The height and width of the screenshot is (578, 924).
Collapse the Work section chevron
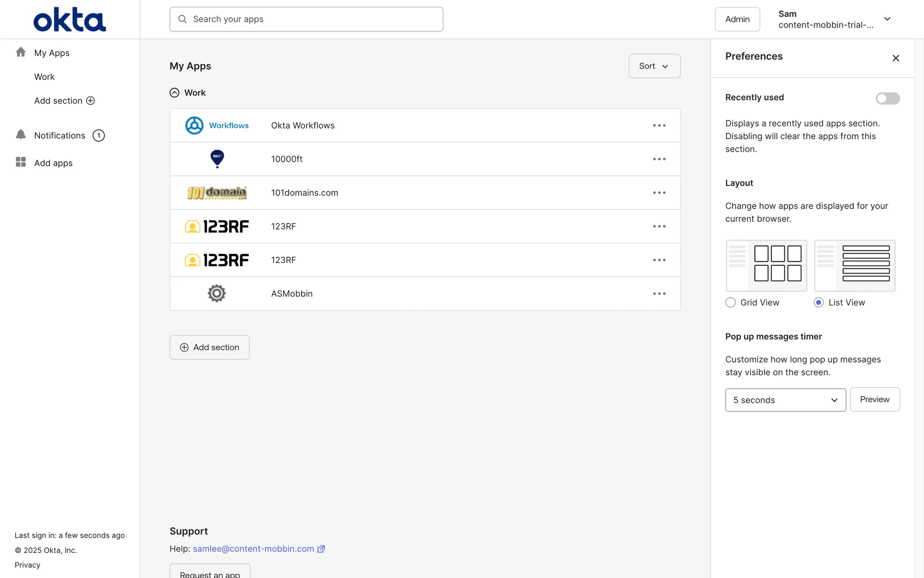[175, 93]
